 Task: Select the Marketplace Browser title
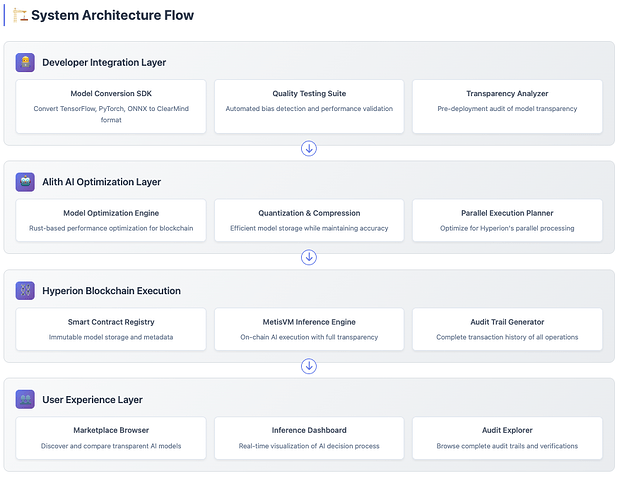[x=111, y=430]
